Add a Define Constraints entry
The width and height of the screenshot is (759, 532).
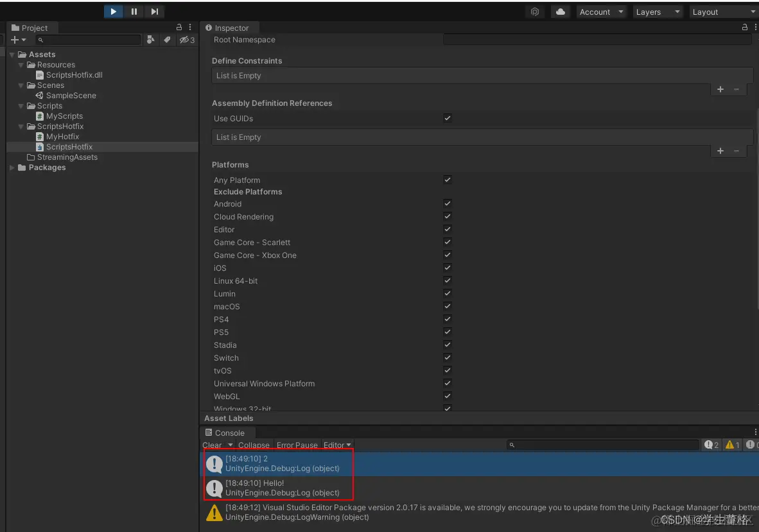point(720,89)
